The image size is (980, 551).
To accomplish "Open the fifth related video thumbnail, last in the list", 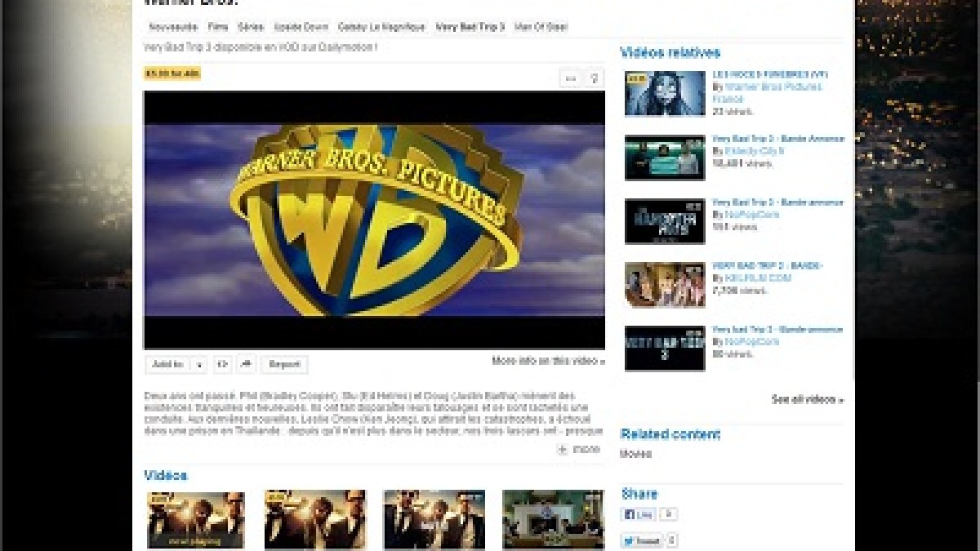I will coord(665,349).
